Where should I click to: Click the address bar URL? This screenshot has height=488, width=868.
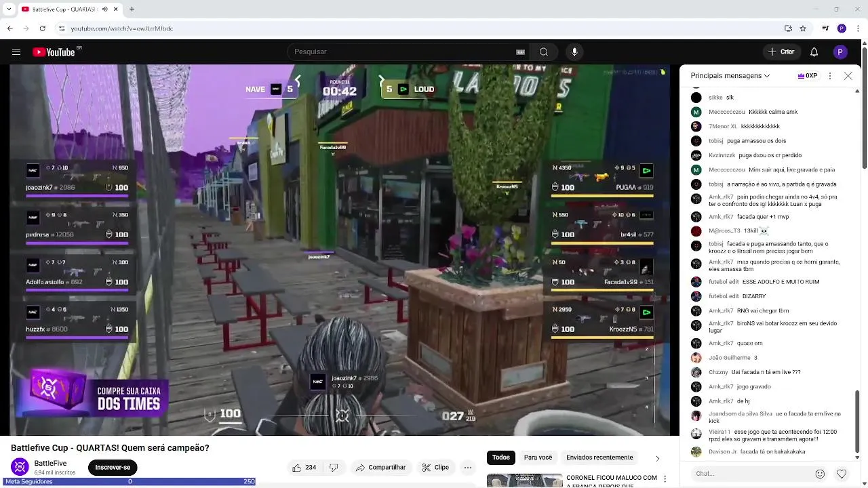122,28
